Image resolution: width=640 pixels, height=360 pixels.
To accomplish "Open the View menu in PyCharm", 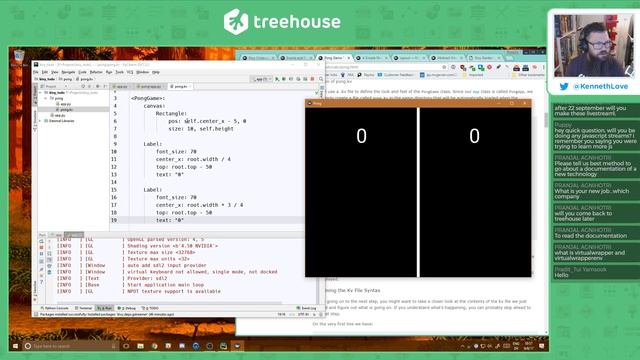I will (55, 72).
